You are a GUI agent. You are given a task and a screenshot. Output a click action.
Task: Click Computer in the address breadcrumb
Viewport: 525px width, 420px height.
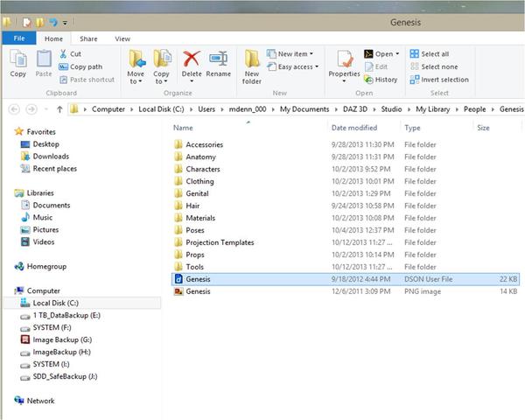coord(108,109)
